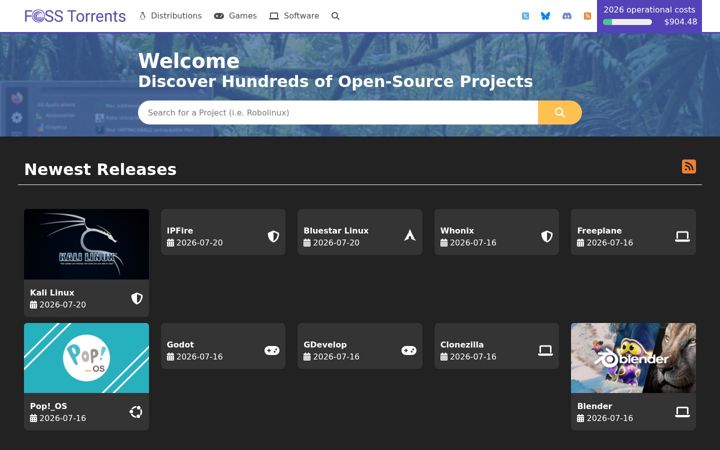
Task: Open the Kali Linux thumbnail image
Action: point(86,244)
